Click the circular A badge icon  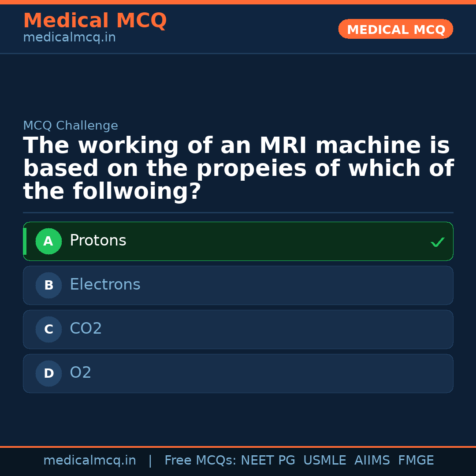point(48,241)
